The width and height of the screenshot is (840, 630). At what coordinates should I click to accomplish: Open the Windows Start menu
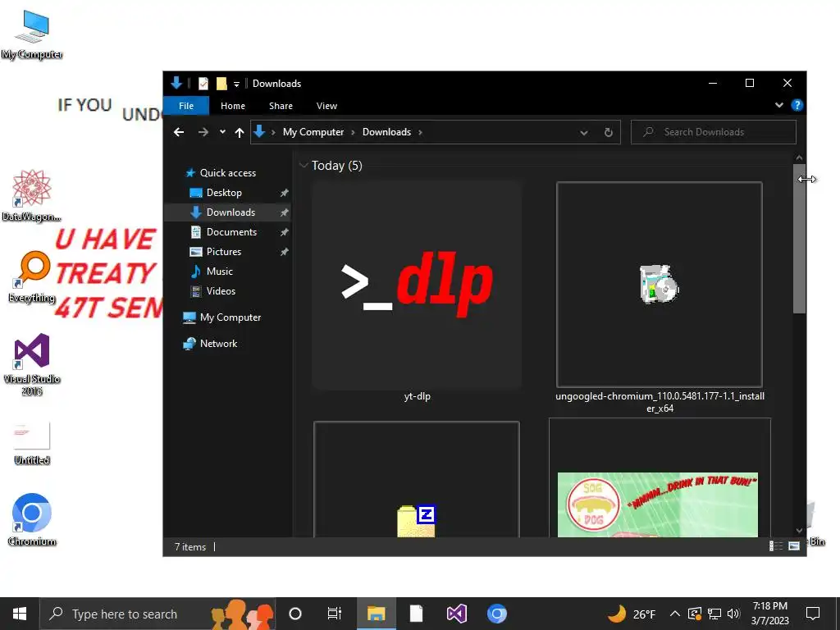[x=20, y=614]
